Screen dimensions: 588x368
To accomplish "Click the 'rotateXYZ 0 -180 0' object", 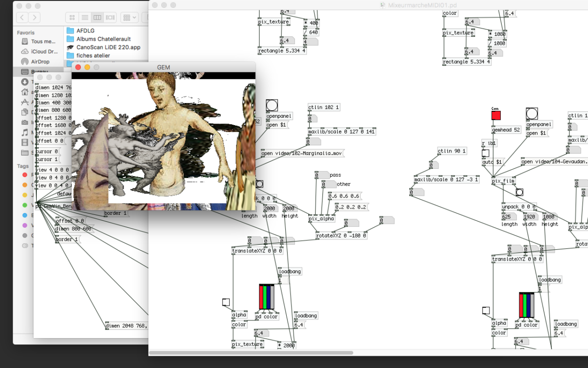I will 342,236.
